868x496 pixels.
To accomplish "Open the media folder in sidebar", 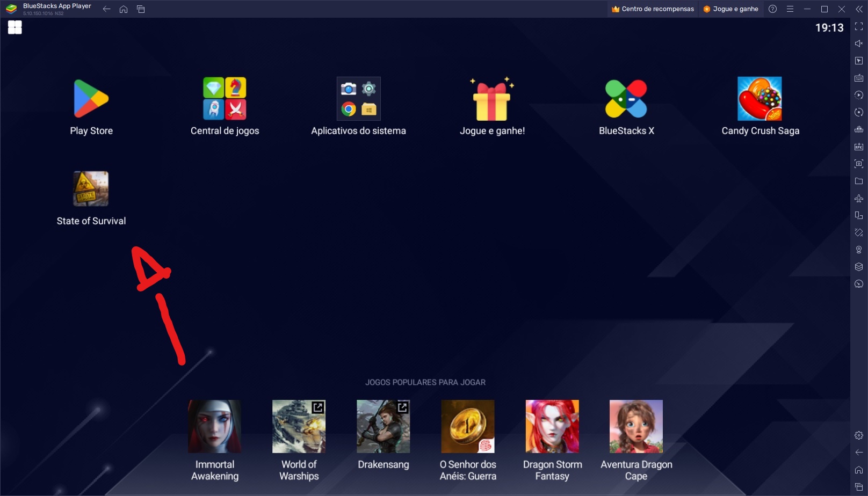I will [x=859, y=181].
